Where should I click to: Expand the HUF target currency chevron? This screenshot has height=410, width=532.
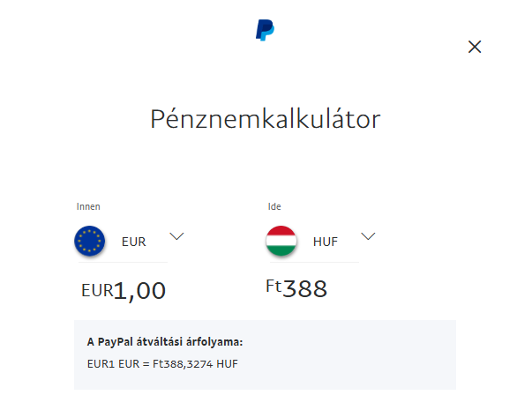pyautogui.click(x=368, y=236)
